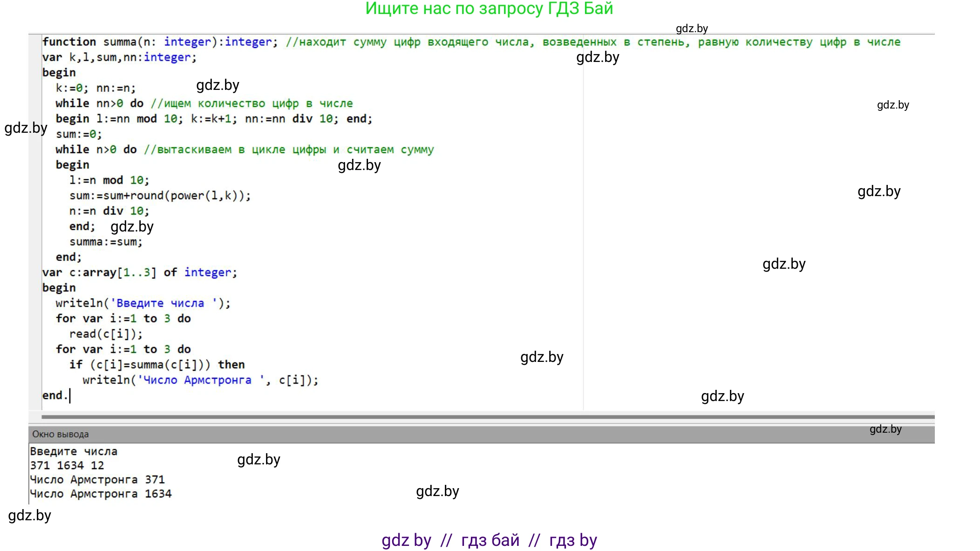The height and width of the screenshot is (551, 980).
Task: Click the comment 'ищем количество цифр в числе'
Action: tap(258, 103)
